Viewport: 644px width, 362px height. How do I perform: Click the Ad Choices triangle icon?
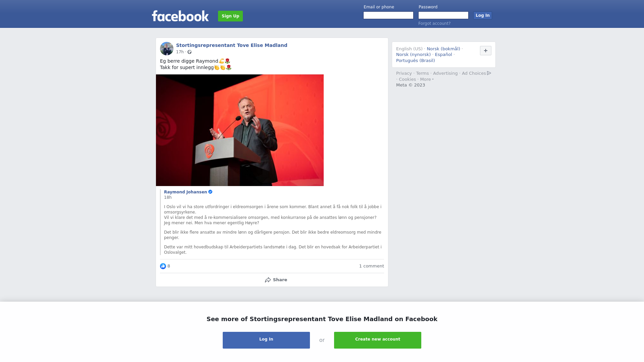[x=489, y=73]
